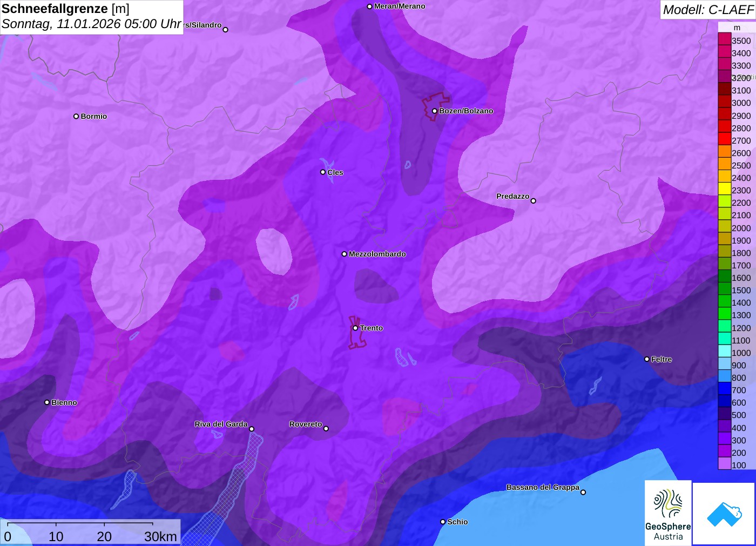The height and width of the screenshot is (546, 756).
Task: Click the forecast date Sonntag 11.01.2026
Action: [x=91, y=24]
